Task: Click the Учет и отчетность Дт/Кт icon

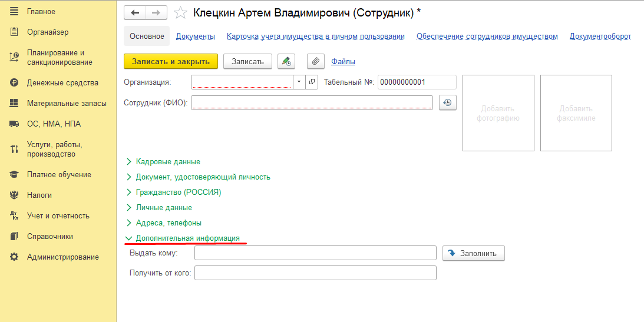Action: [14, 216]
